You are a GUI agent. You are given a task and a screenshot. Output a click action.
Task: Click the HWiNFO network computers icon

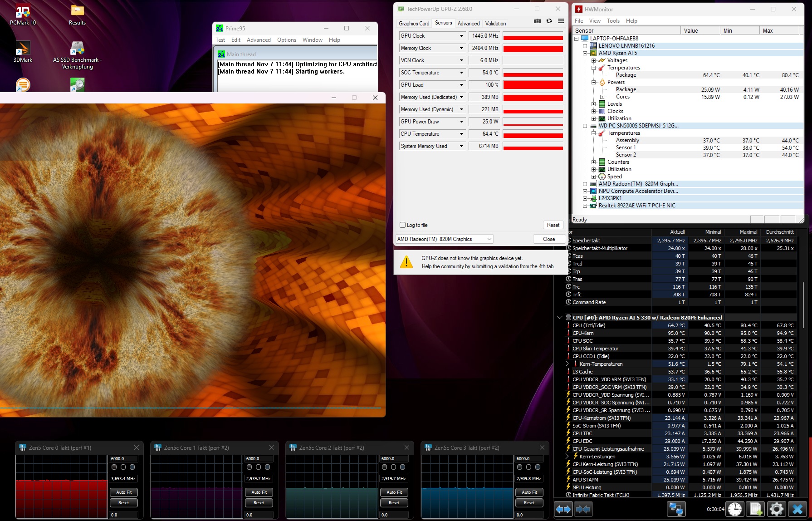click(676, 509)
